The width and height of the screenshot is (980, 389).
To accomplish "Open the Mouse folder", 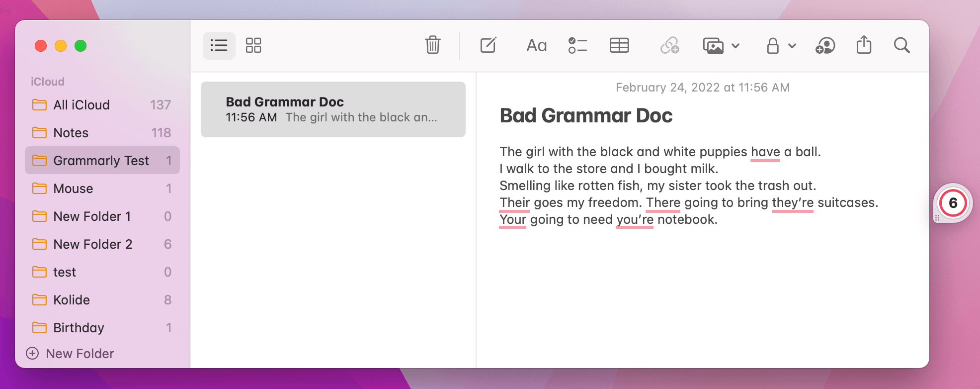I will (102, 189).
